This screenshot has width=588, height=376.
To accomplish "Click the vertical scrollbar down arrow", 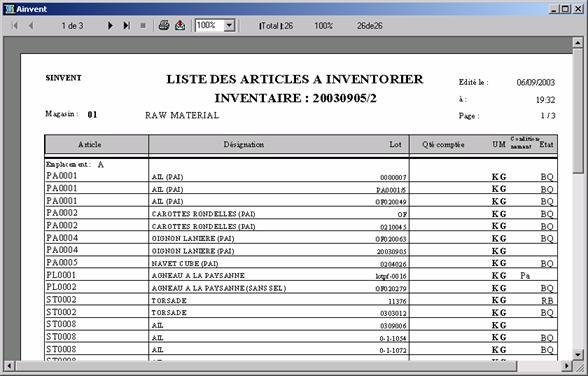I will point(578,354).
